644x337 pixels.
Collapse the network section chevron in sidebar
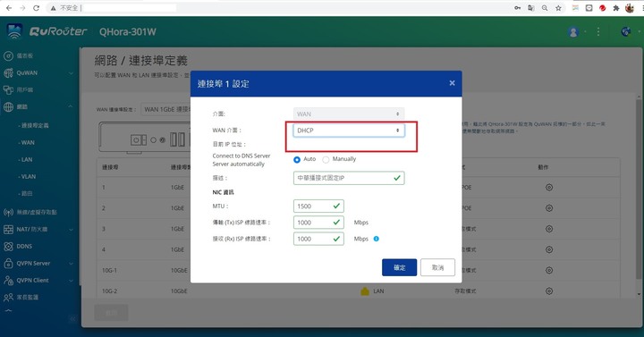click(x=71, y=106)
